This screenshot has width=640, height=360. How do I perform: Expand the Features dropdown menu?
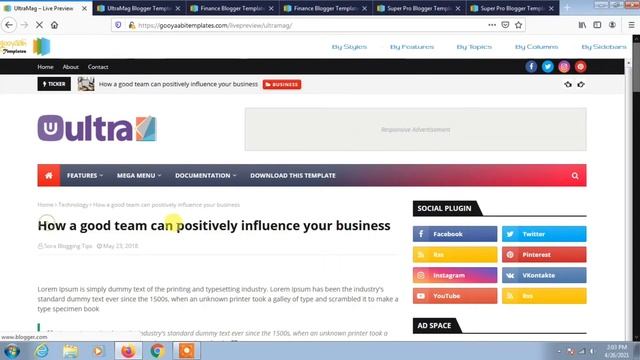coord(85,176)
